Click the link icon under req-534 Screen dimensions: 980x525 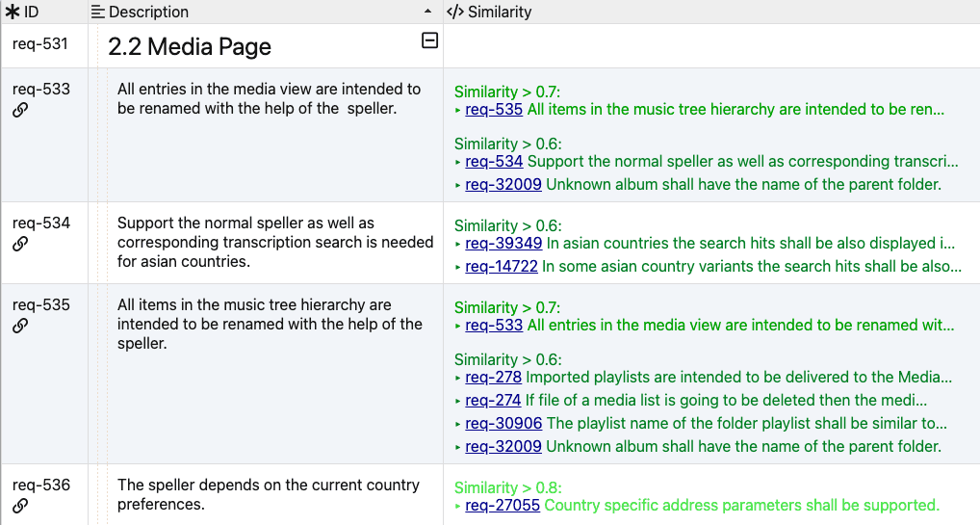pyautogui.click(x=20, y=244)
